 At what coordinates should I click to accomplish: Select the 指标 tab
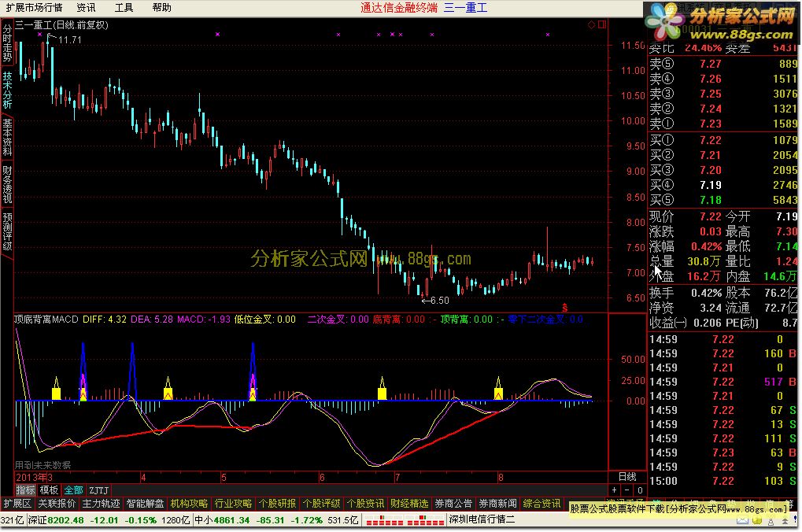pos(25,490)
